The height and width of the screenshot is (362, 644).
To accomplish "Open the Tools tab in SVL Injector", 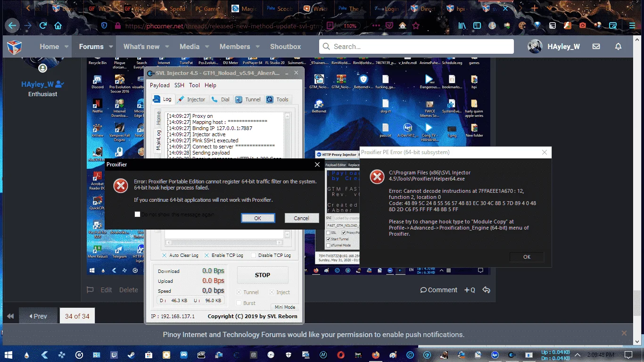I will (x=277, y=99).
